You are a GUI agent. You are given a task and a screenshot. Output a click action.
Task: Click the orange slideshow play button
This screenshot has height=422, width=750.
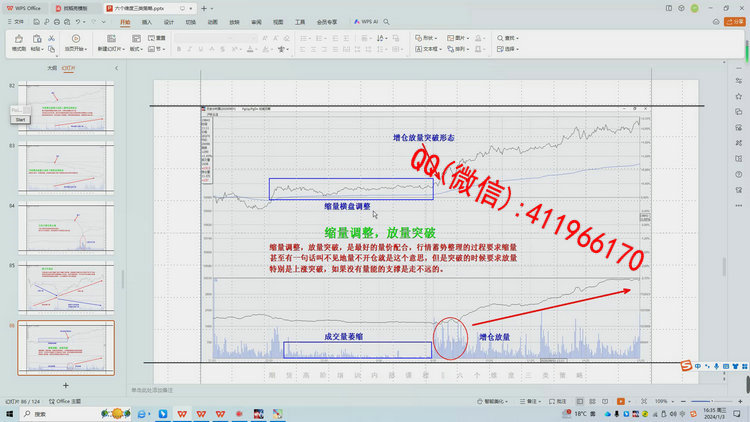point(620,401)
